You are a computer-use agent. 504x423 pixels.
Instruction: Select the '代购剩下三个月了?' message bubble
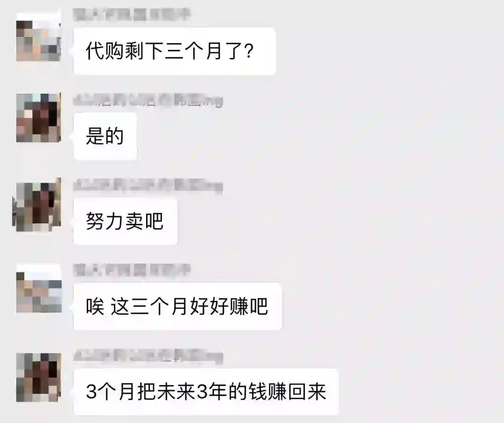click(x=175, y=51)
